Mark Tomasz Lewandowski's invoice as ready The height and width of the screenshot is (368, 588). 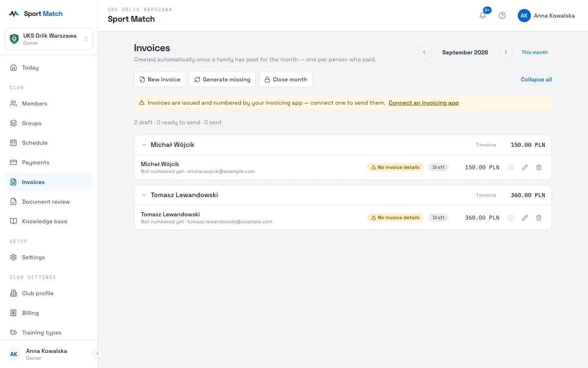pos(511,218)
